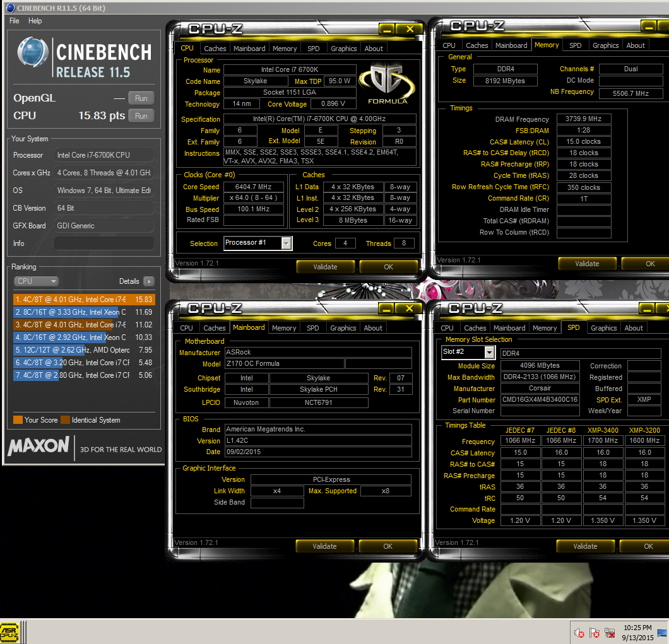
Task: Select Memory tab in CPU-Z Mainboard window
Action: point(284,328)
